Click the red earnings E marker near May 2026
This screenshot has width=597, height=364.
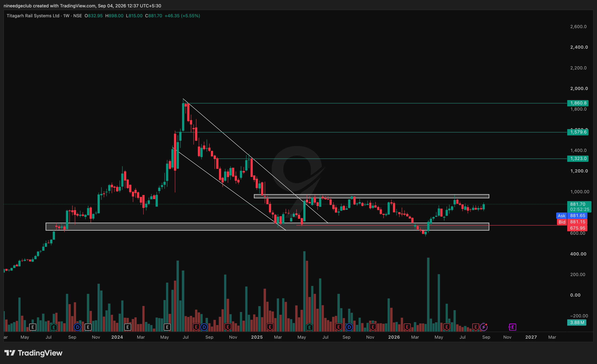click(447, 327)
